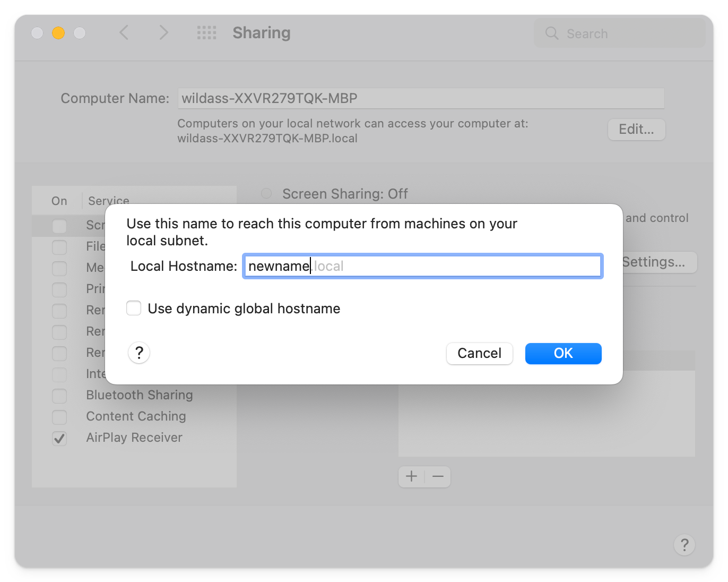Navigate forward using the forward chevron

164,32
